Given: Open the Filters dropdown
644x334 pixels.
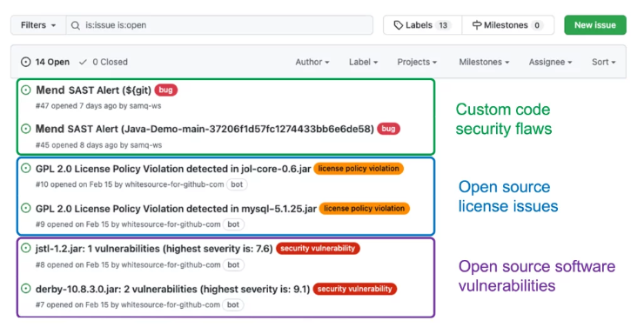Looking at the screenshot, I should coord(38,25).
